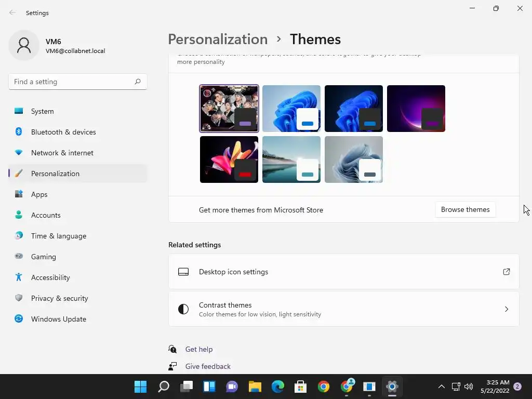
Task: Select Windows light bloom theme
Action: pyautogui.click(x=291, y=109)
